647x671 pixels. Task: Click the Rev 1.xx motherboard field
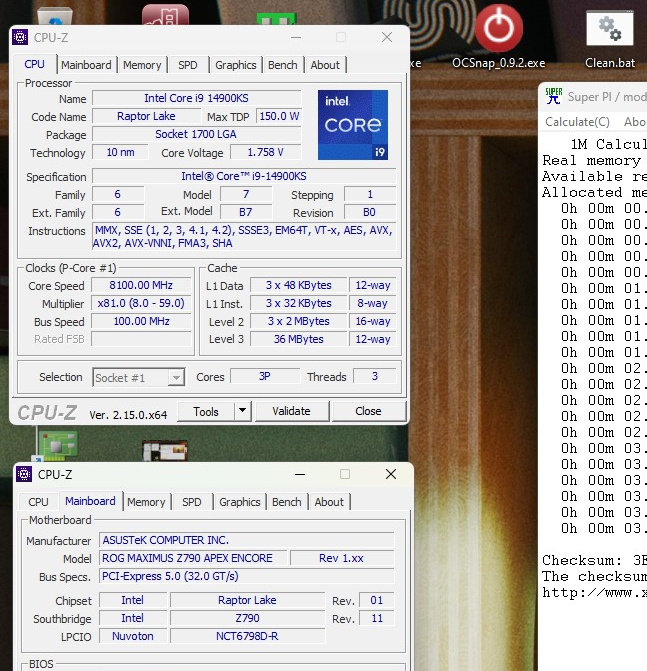pos(341,558)
